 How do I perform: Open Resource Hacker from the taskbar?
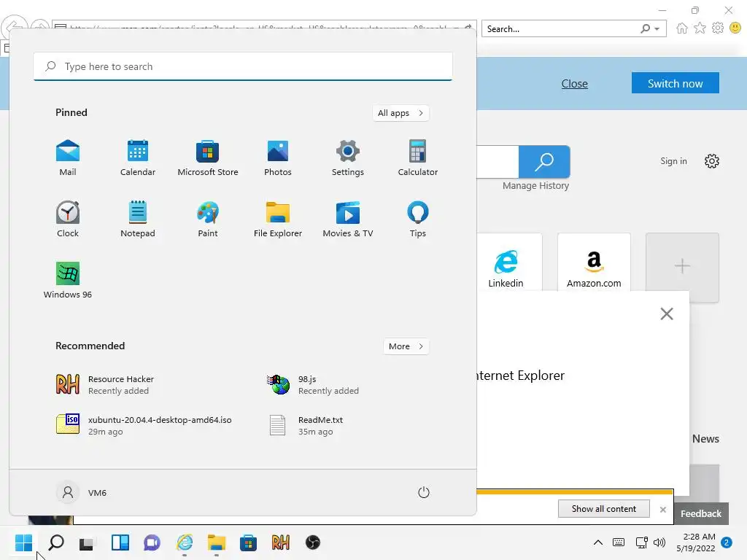click(x=281, y=542)
